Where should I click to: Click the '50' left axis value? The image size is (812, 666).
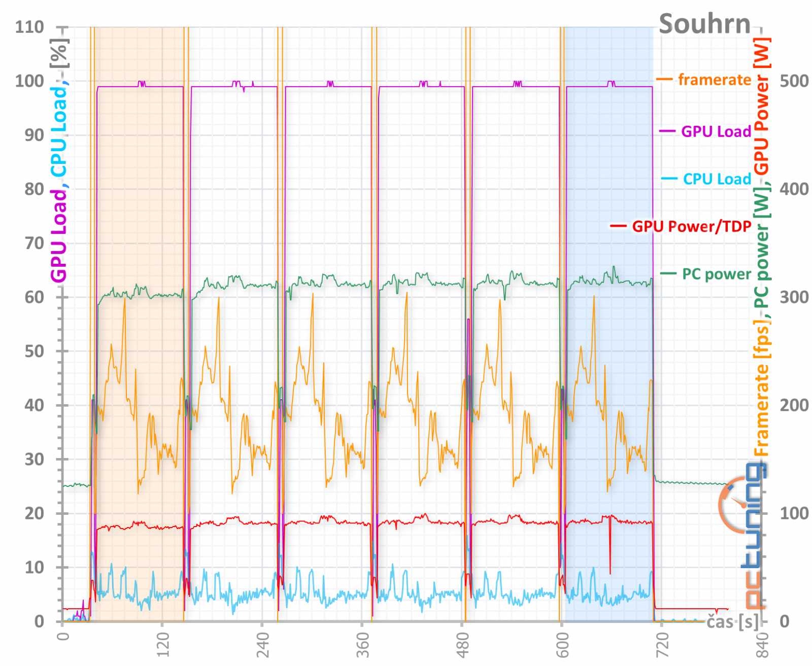pyautogui.click(x=35, y=351)
